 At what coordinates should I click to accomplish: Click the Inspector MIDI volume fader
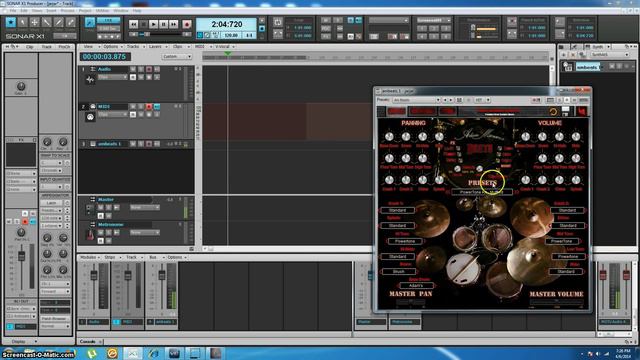coord(21,256)
